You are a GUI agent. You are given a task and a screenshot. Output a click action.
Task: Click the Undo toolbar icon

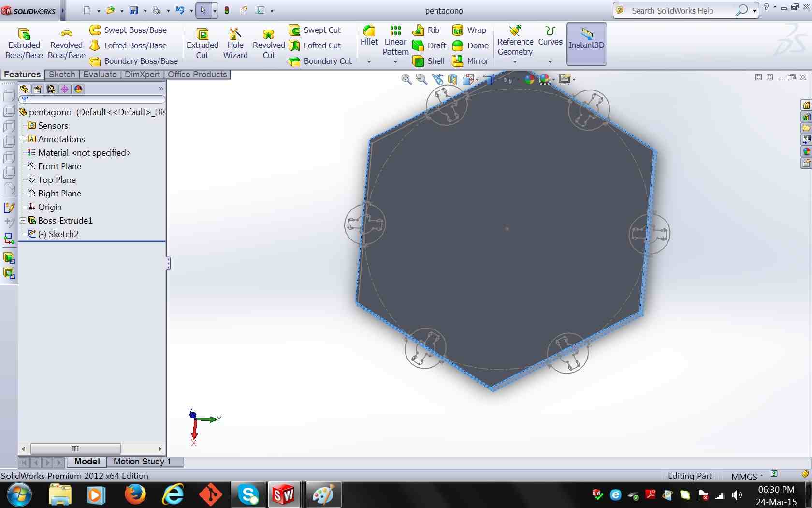click(x=180, y=10)
